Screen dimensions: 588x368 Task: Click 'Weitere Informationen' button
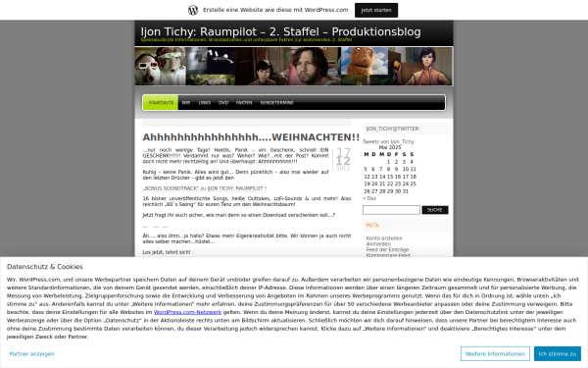click(495, 353)
